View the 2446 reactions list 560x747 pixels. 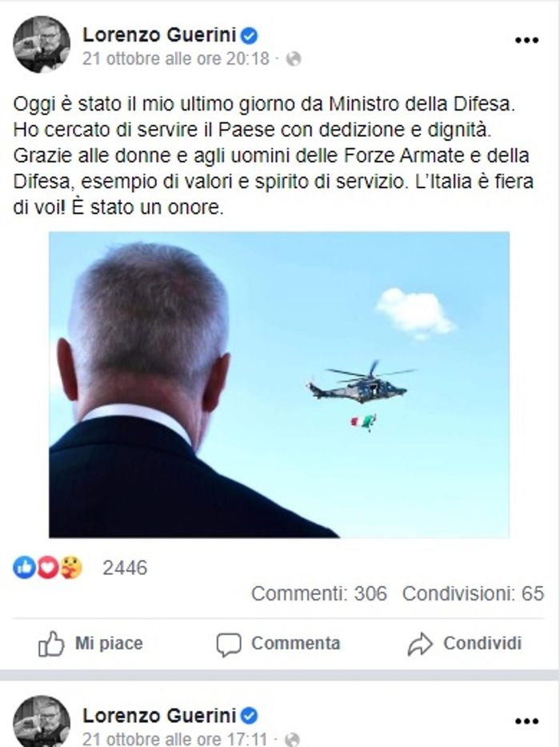tap(125, 568)
